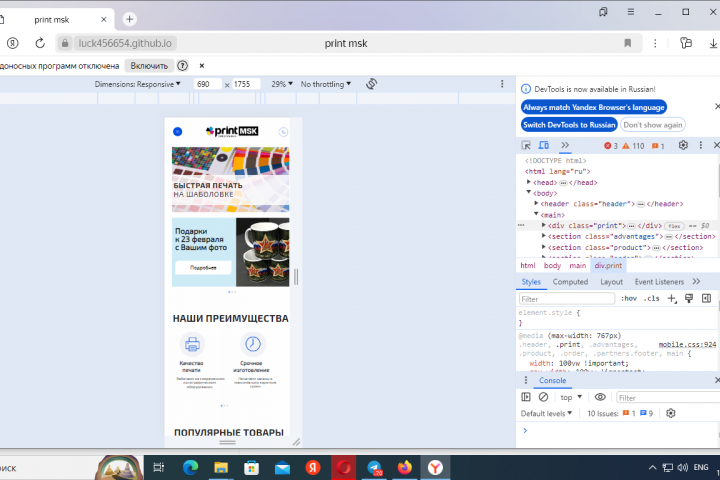Click the styles Filter input

[567, 299]
